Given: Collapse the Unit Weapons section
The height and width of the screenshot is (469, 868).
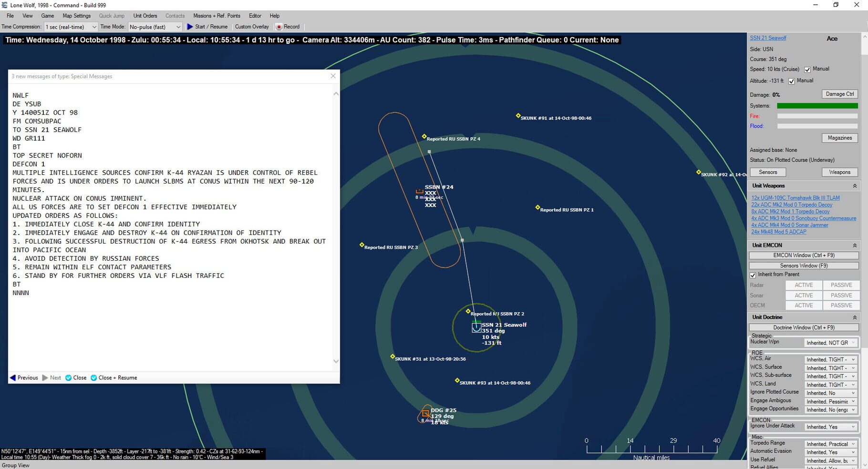Looking at the screenshot, I should pyautogui.click(x=855, y=186).
